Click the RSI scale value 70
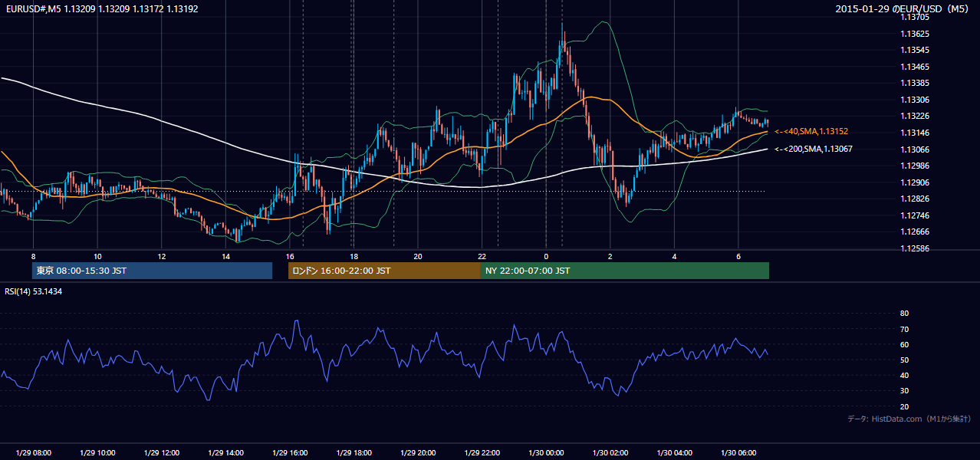The height and width of the screenshot is (460, 980). pos(904,329)
